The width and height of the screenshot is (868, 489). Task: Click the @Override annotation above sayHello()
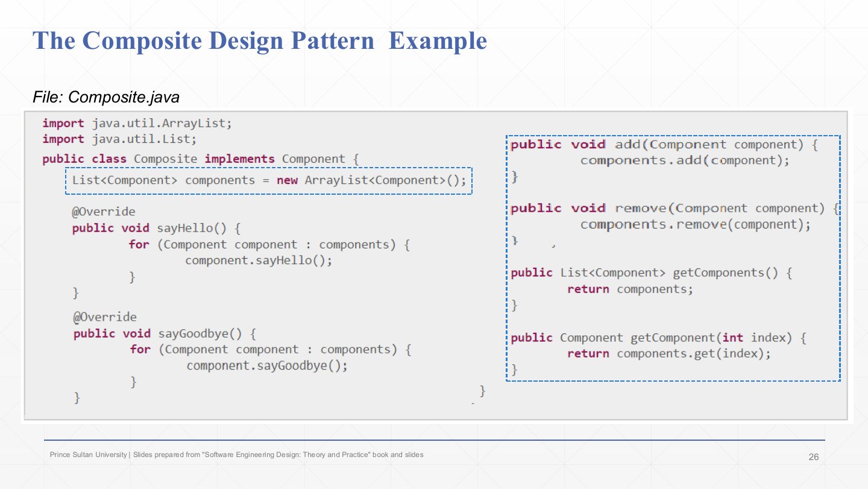[x=104, y=212]
